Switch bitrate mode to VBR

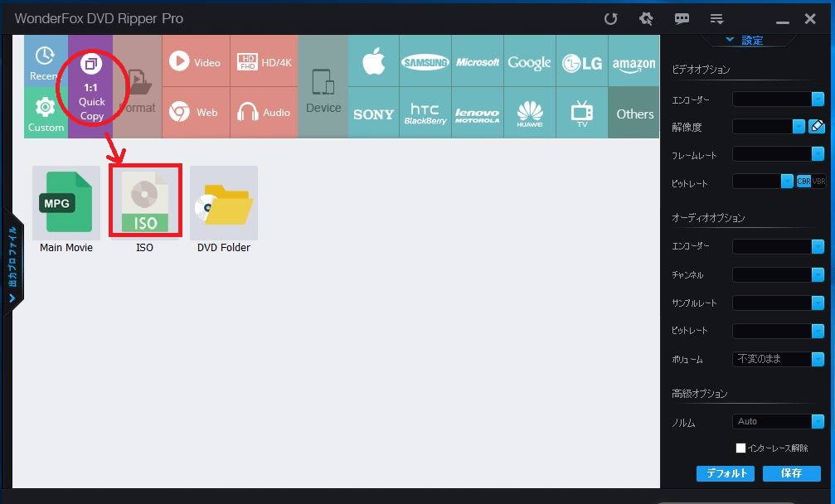pos(818,181)
